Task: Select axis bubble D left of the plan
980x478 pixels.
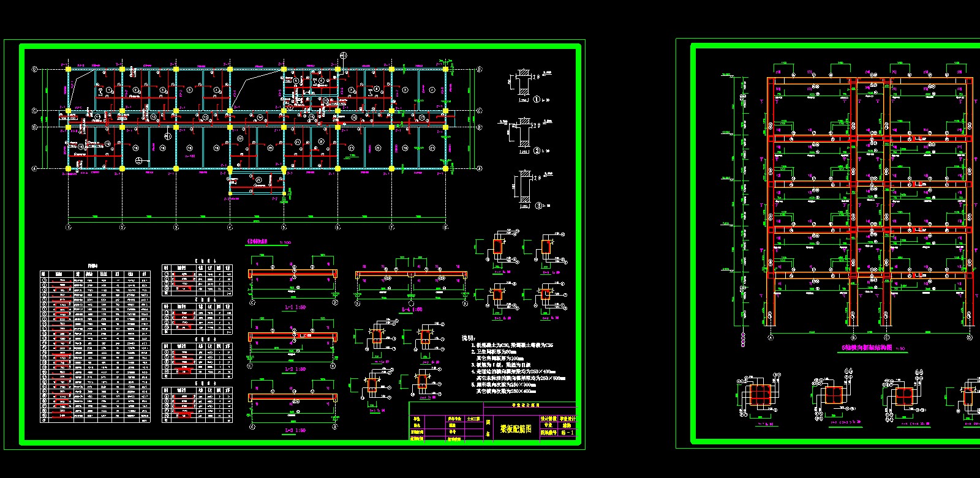Action: (35, 69)
